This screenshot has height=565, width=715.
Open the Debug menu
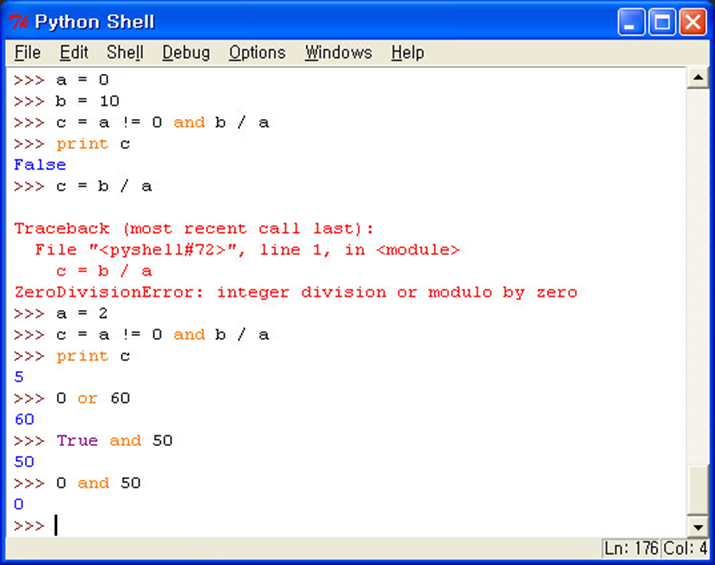coord(186,53)
